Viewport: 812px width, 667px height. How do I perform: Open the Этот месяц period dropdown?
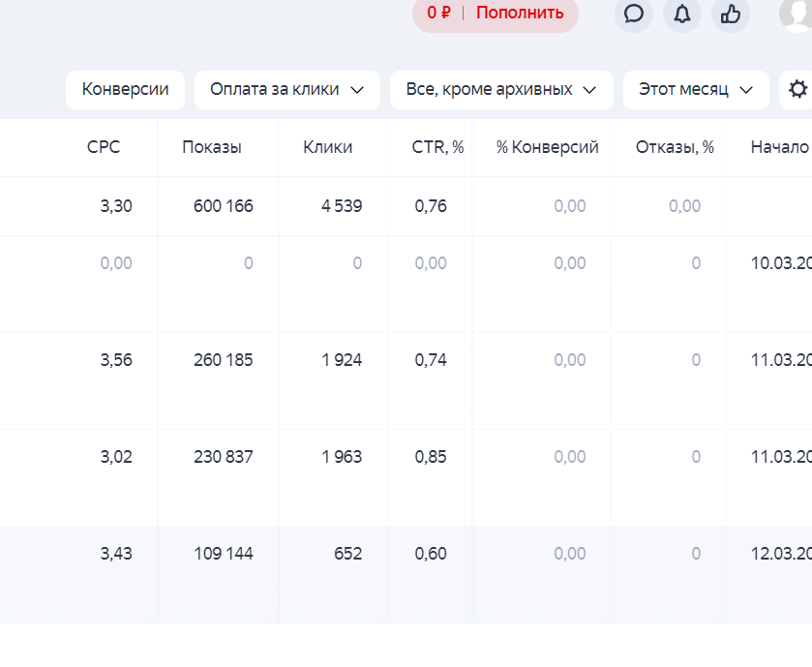pyautogui.click(x=696, y=89)
